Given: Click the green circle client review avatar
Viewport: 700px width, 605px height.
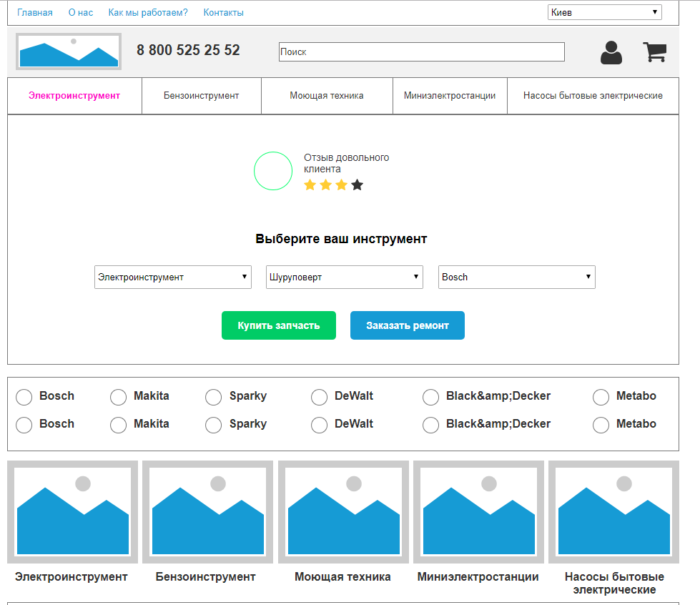Looking at the screenshot, I should [273, 171].
